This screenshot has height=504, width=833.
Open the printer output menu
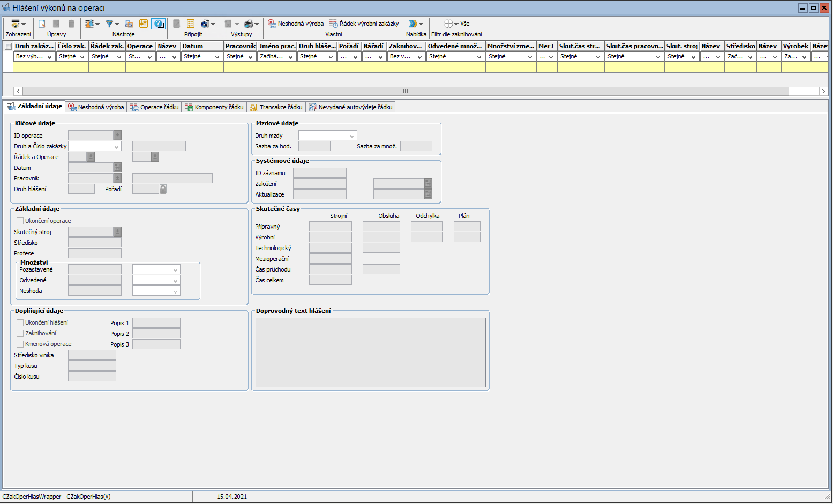pos(249,24)
